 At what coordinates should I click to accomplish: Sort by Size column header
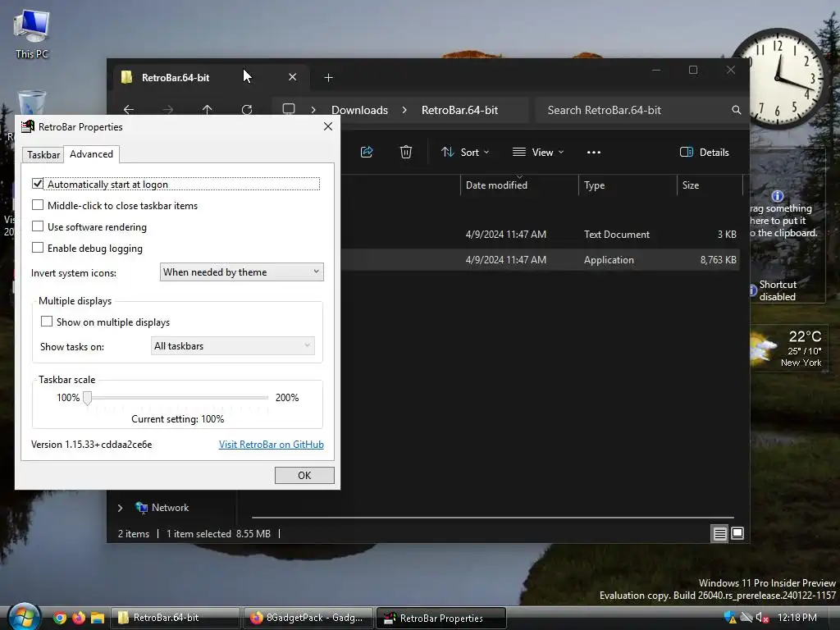coord(710,185)
